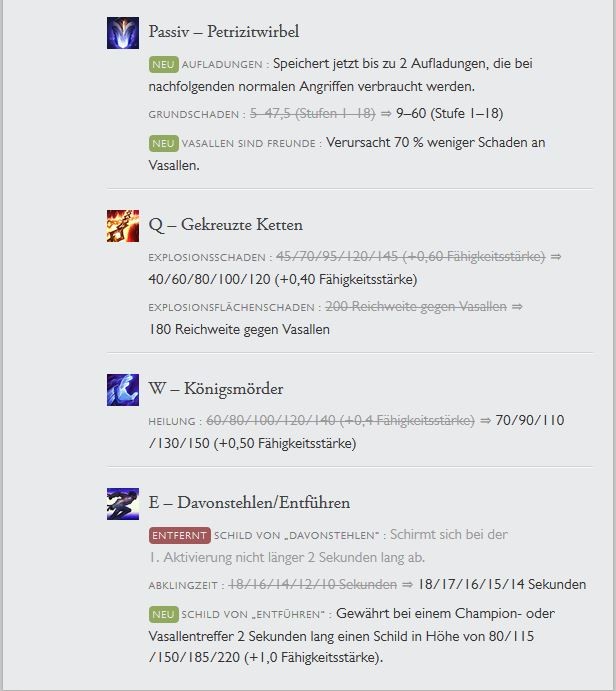616x691 pixels.
Task: Click the Explosionsflächenschaden label
Action: tap(232, 308)
